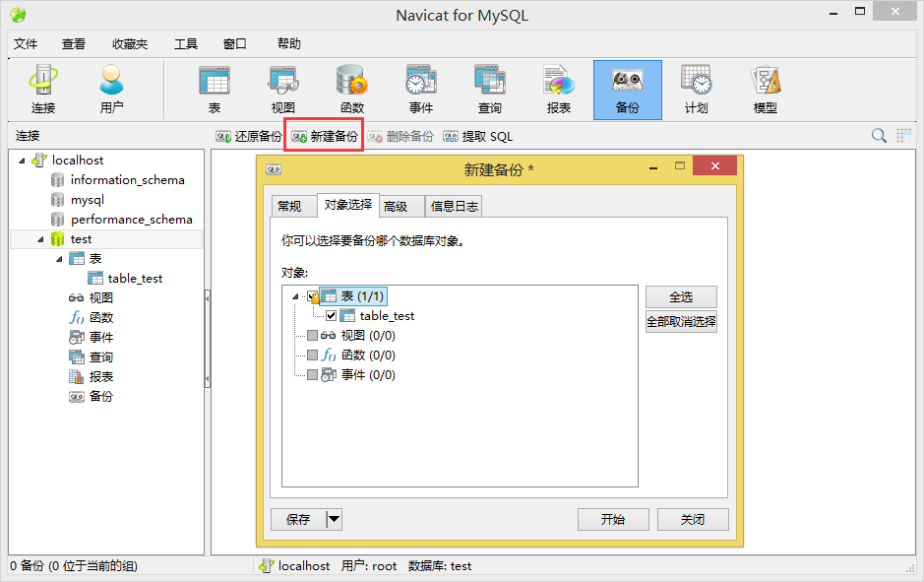
Task: Select the 视图 (View) toolbar icon
Action: coord(283,90)
